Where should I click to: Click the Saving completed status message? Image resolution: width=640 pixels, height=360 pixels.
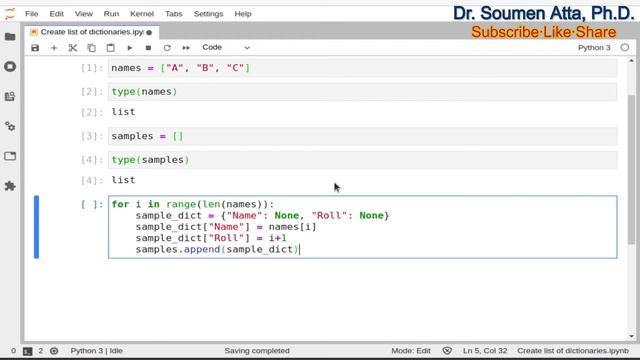pos(257,351)
